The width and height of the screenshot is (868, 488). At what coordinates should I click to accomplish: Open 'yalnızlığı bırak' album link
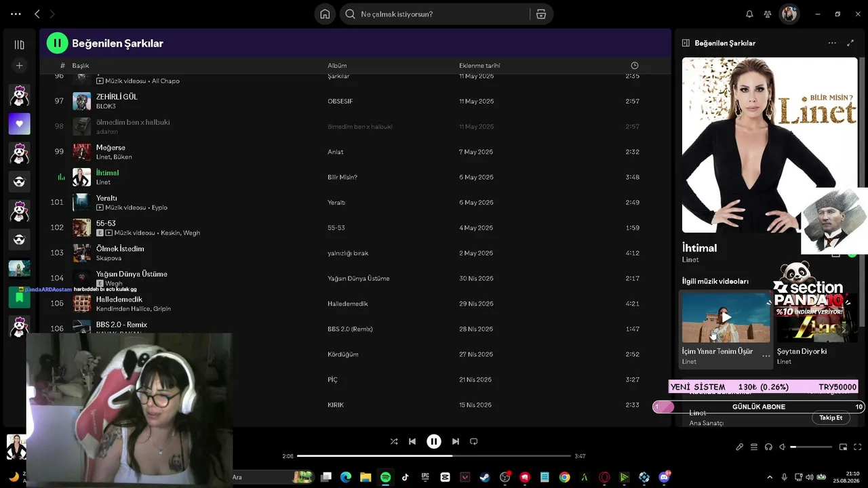pos(348,253)
